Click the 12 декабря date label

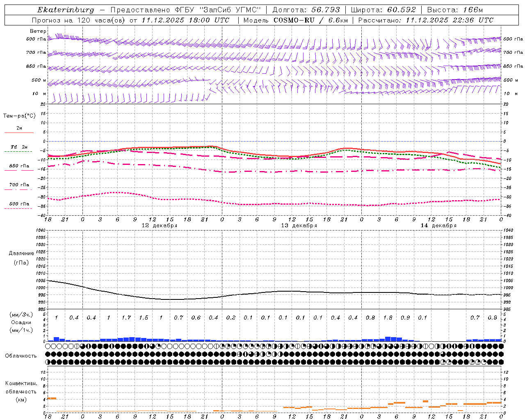point(159,226)
